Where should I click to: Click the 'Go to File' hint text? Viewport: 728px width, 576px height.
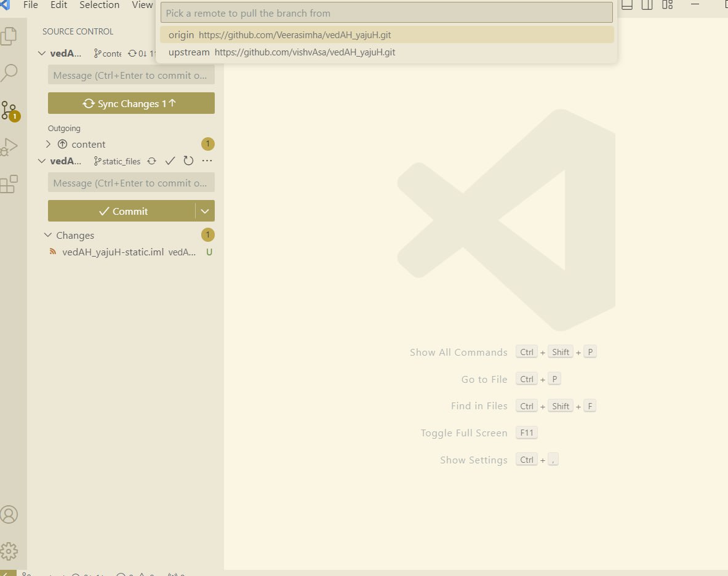pyautogui.click(x=484, y=379)
